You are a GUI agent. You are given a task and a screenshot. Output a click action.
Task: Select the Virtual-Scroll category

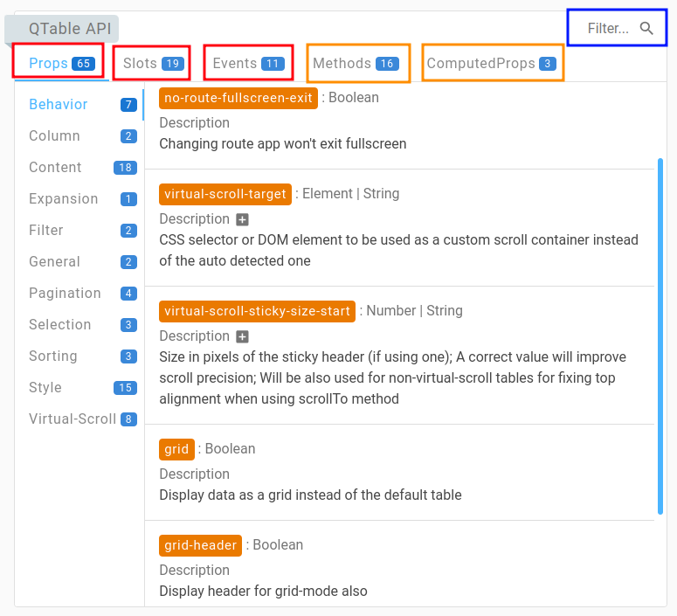coord(72,419)
